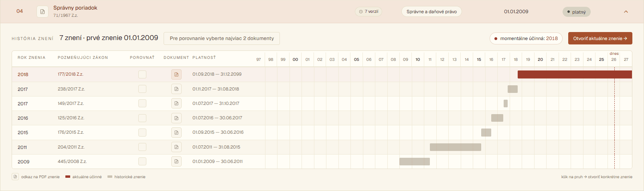
Task: Click the 'dnes' today marker label
Action: [x=614, y=54]
